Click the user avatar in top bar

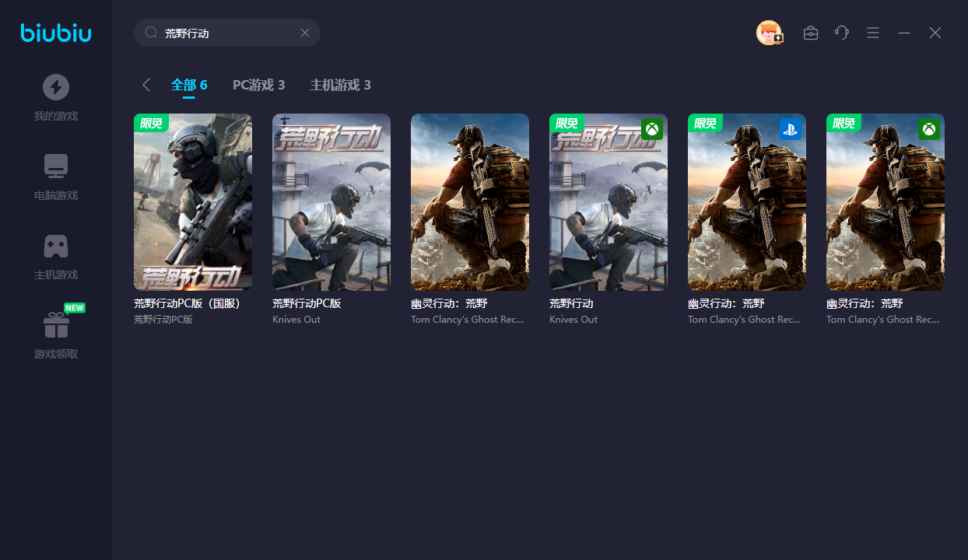point(769,33)
